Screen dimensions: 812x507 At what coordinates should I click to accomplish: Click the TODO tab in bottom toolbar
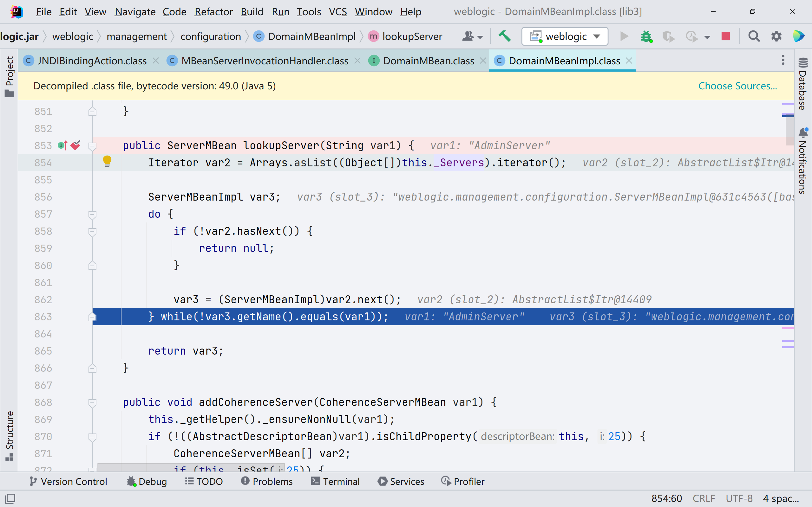tap(205, 481)
